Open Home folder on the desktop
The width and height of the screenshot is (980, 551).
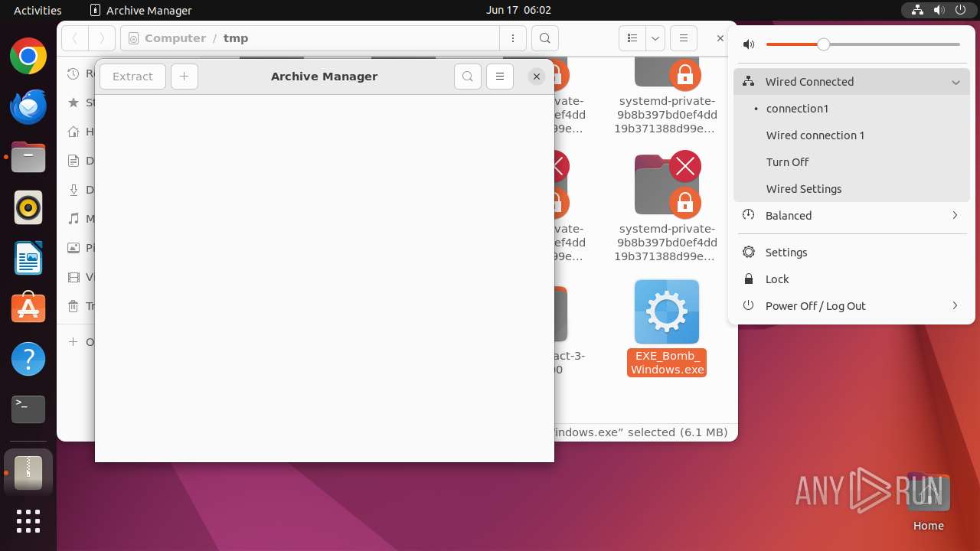pos(928,502)
